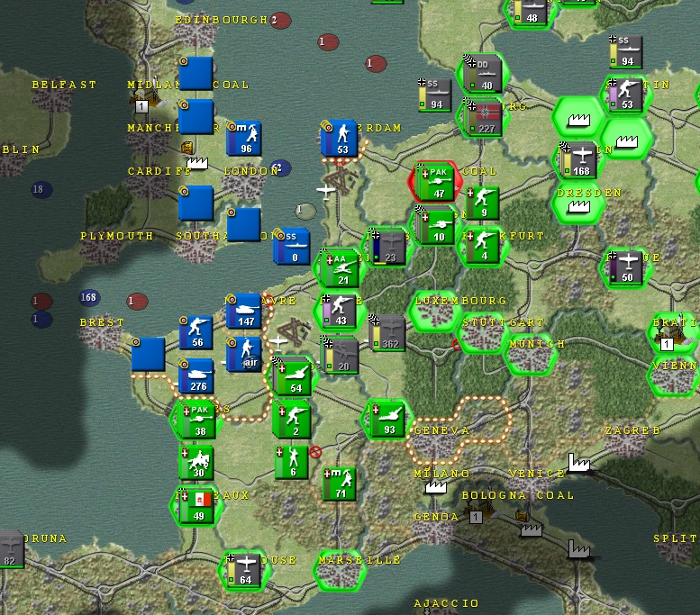Viewport: 700px width, 615px height.
Task: Select the gray gun unit numbered 20
Action: click(340, 355)
